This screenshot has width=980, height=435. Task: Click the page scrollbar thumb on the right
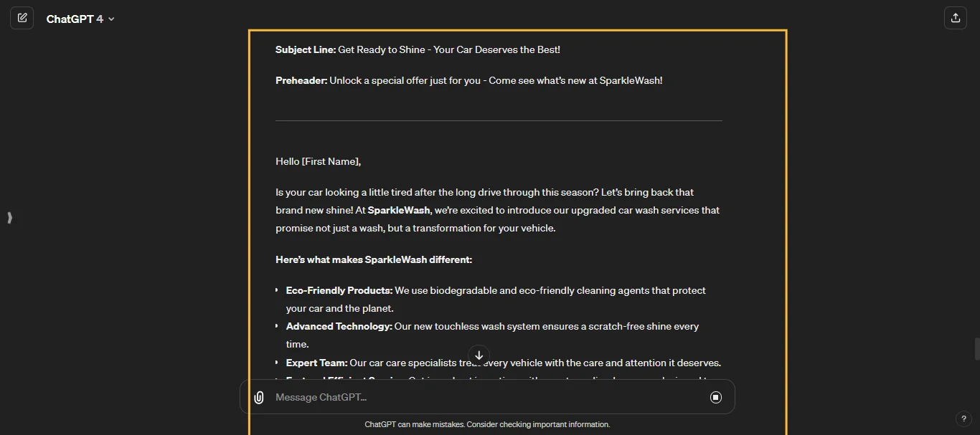(976, 349)
